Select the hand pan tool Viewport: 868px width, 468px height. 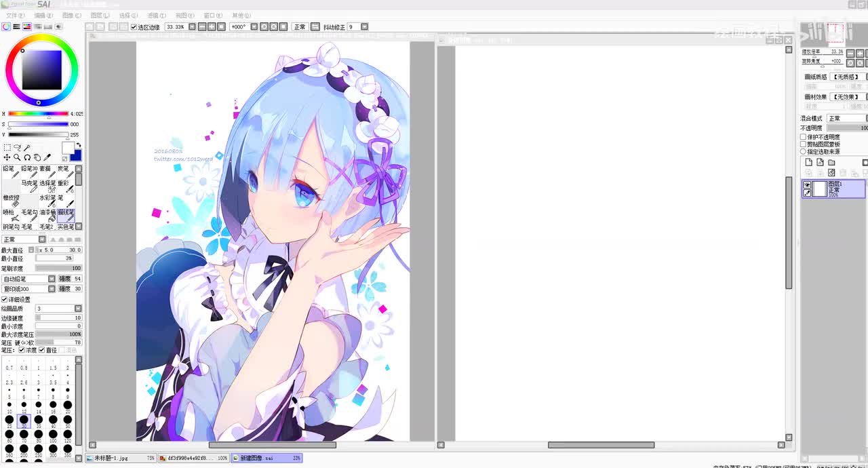[37, 157]
